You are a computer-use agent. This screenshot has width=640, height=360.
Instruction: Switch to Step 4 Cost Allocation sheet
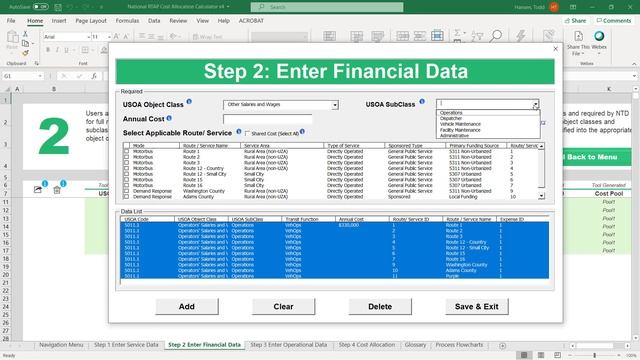(x=367, y=345)
